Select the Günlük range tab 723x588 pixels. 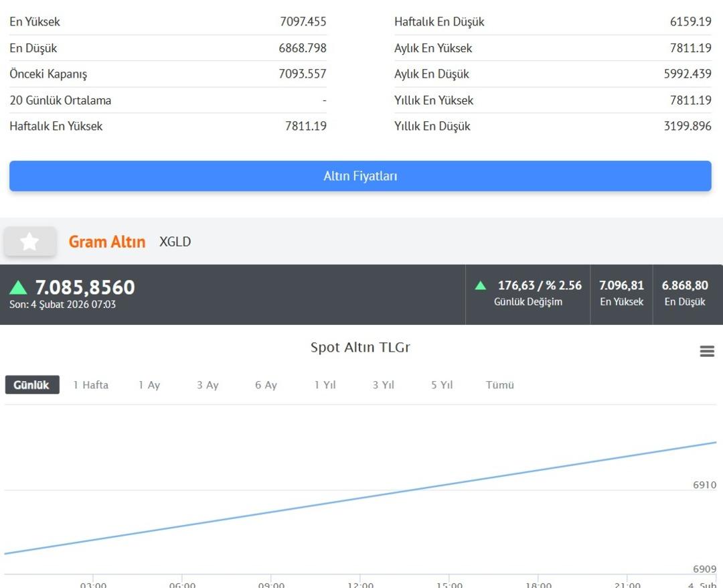click(x=32, y=385)
